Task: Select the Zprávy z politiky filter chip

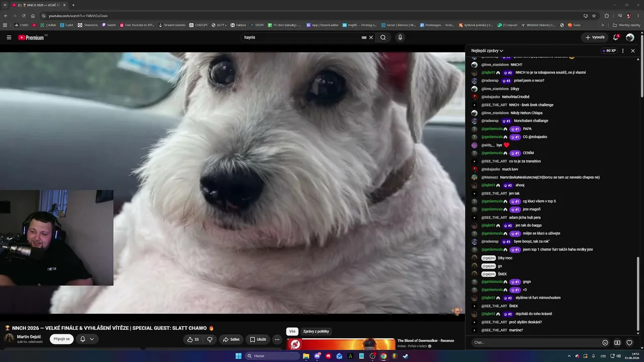Action: (x=316, y=331)
